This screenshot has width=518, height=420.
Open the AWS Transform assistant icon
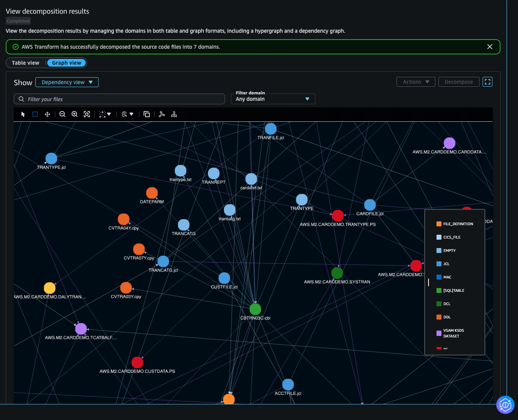click(x=505, y=404)
